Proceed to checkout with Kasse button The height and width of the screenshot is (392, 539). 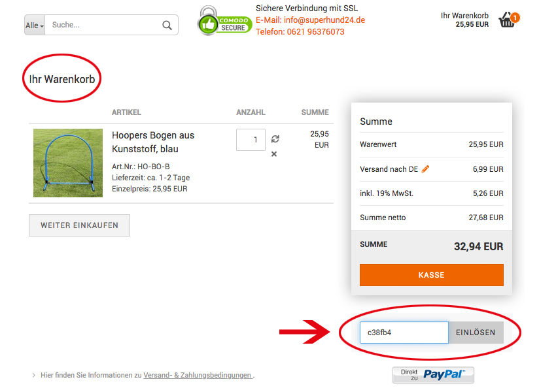pyautogui.click(x=432, y=275)
